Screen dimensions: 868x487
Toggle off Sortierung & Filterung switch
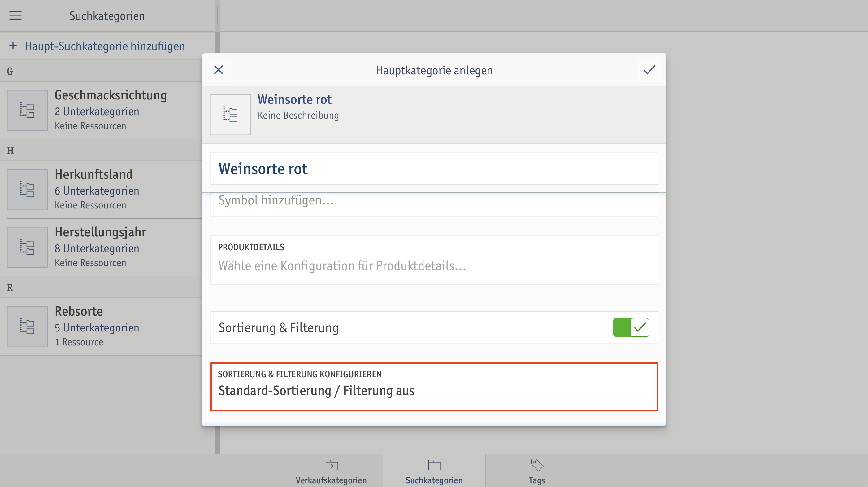point(631,327)
